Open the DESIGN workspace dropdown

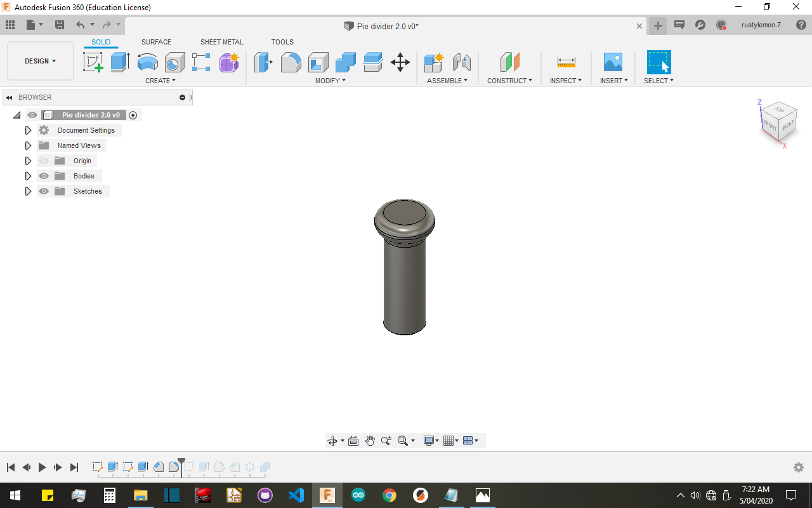coord(41,61)
